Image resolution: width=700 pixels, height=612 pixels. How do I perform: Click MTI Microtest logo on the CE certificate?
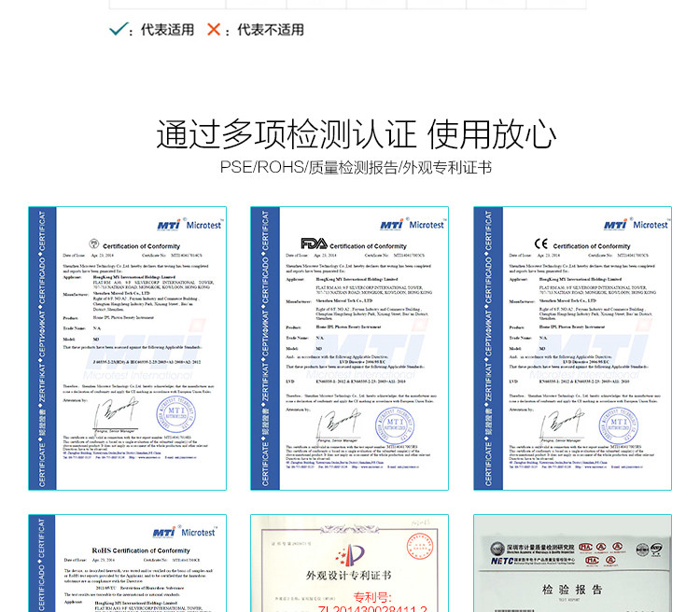point(637,224)
